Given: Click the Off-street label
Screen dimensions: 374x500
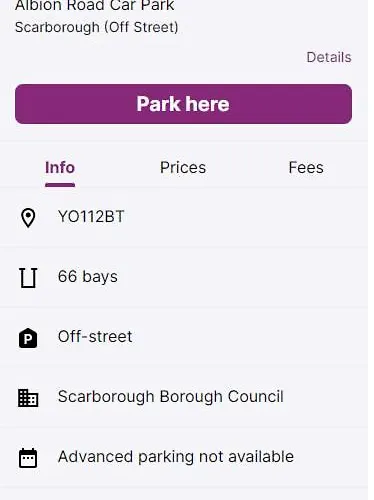Looking at the screenshot, I should click(x=95, y=337).
